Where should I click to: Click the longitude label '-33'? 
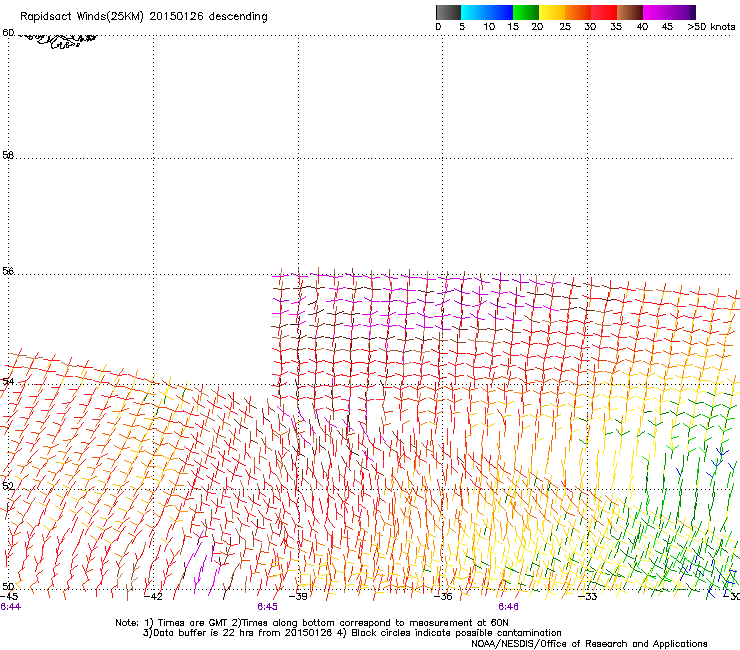(587, 597)
